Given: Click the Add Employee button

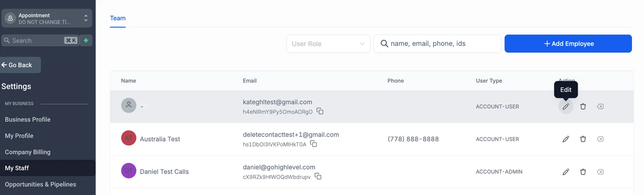Looking at the screenshot, I should (x=568, y=44).
